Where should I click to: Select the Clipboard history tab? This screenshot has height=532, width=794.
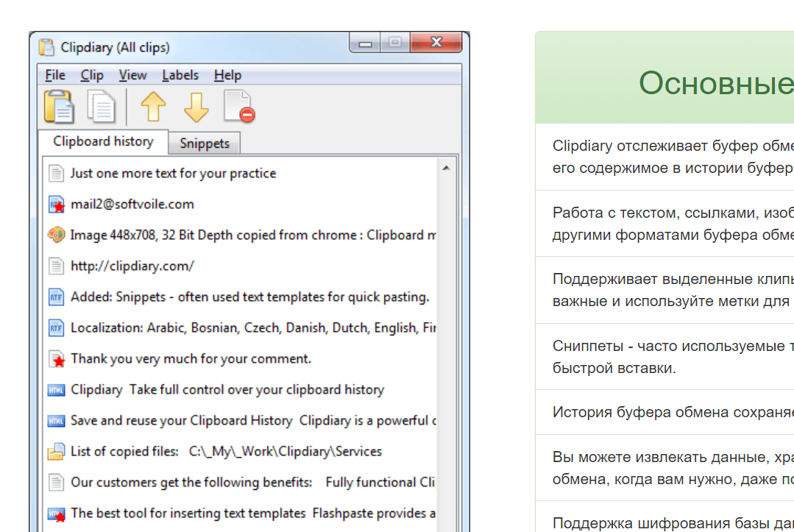(103, 141)
